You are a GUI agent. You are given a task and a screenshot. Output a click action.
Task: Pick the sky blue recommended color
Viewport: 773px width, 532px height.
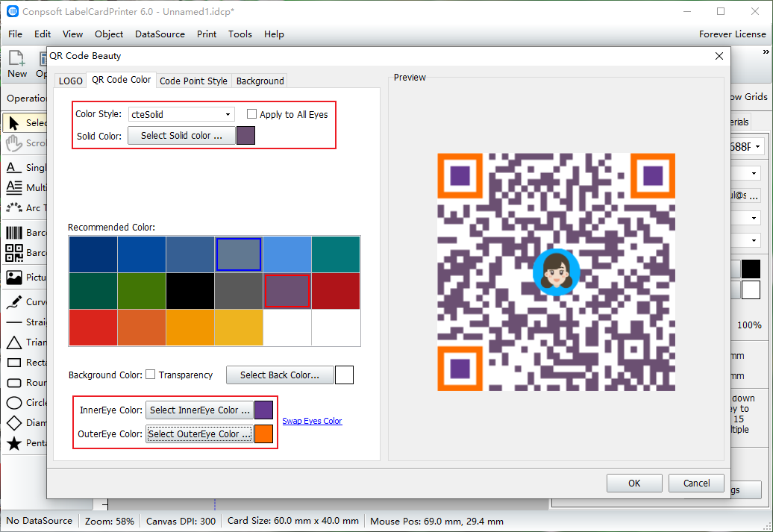coord(287,254)
